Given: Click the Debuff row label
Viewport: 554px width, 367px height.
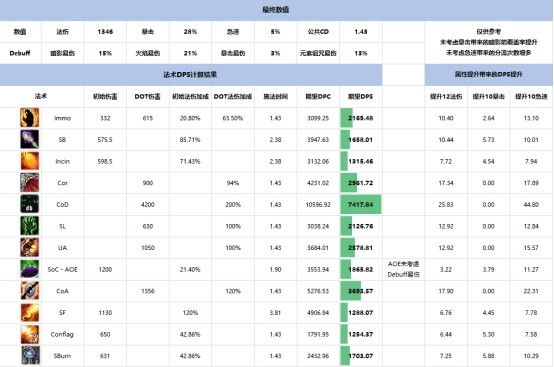Looking at the screenshot, I should pyautogui.click(x=20, y=53).
